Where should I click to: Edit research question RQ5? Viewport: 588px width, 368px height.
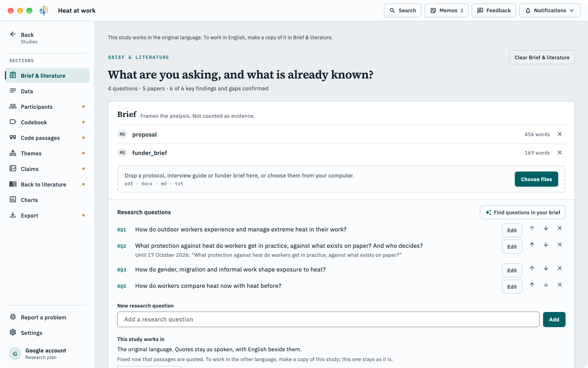point(512,287)
